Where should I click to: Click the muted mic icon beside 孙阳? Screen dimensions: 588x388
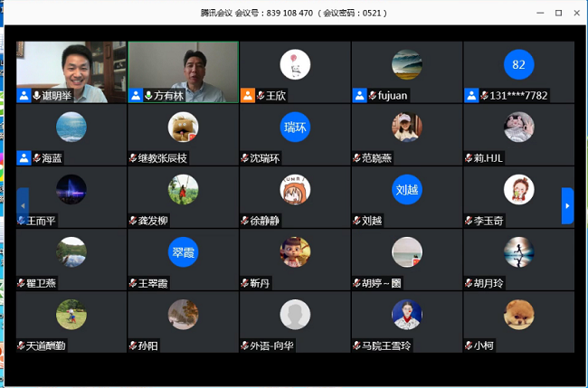pos(133,345)
